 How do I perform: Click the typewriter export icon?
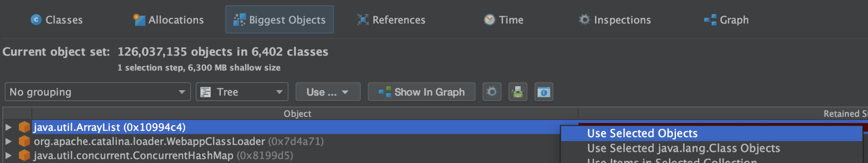click(518, 92)
